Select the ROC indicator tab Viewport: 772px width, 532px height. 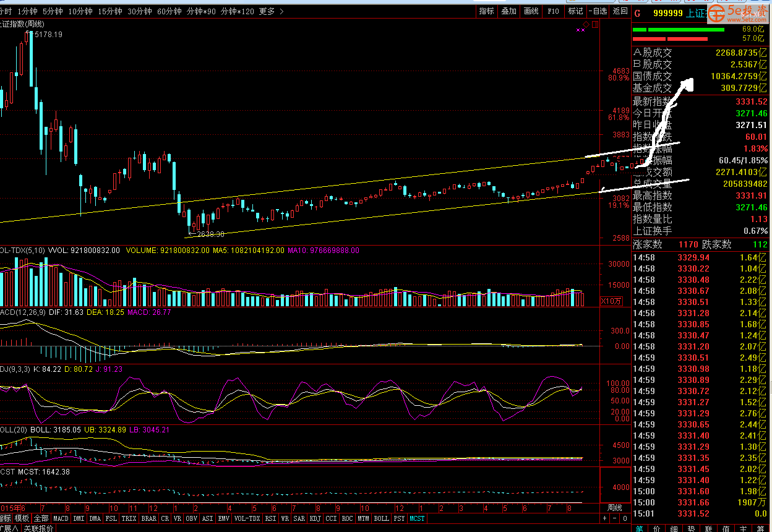pyautogui.click(x=348, y=518)
